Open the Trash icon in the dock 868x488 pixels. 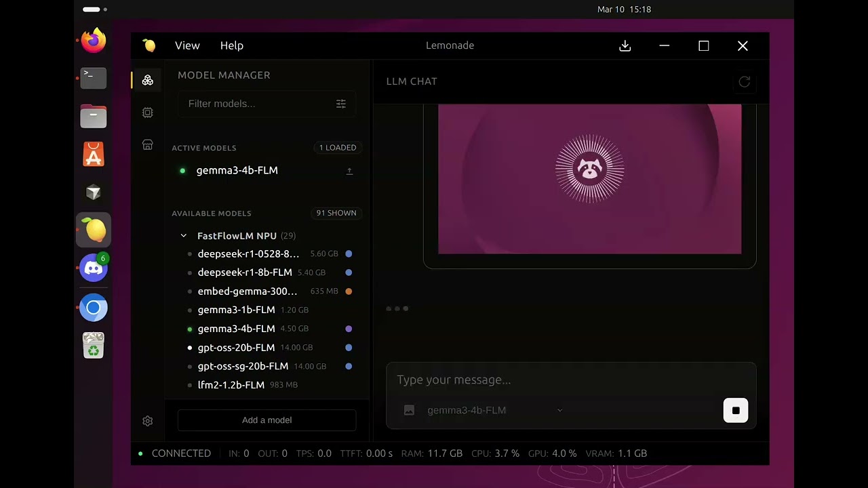tap(94, 345)
